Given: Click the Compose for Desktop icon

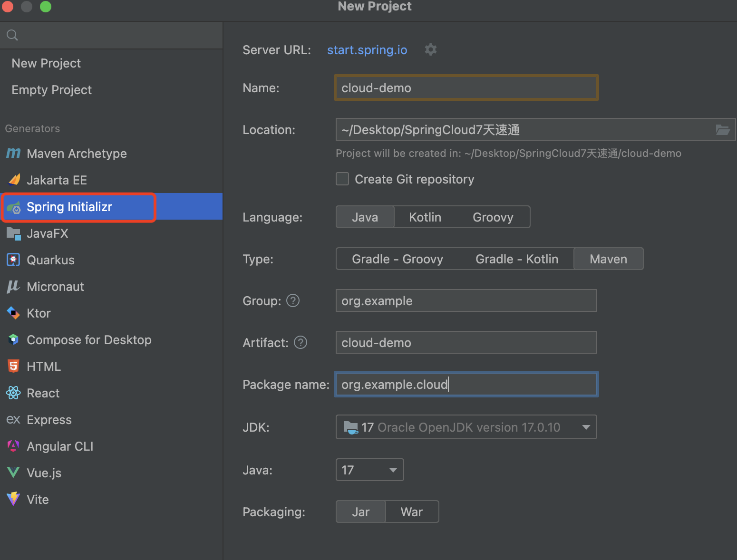Looking at the screenshot, I should click(x=13, y=339).
